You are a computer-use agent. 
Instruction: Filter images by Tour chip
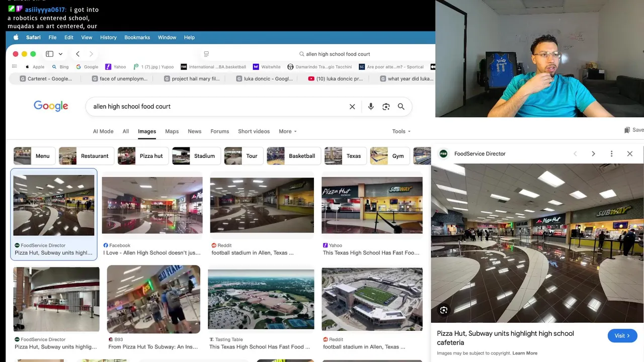244,156
